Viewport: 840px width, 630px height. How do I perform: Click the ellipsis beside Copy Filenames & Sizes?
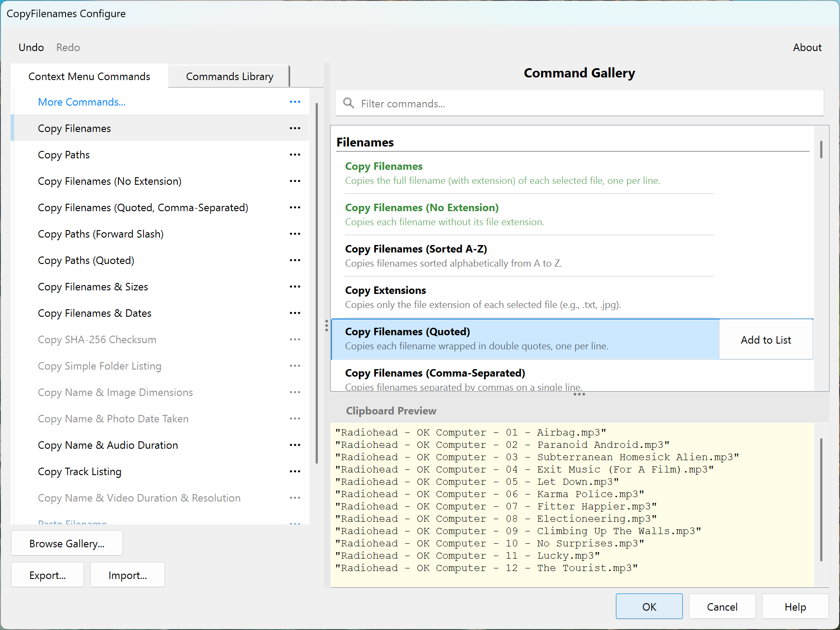[295, 286]
